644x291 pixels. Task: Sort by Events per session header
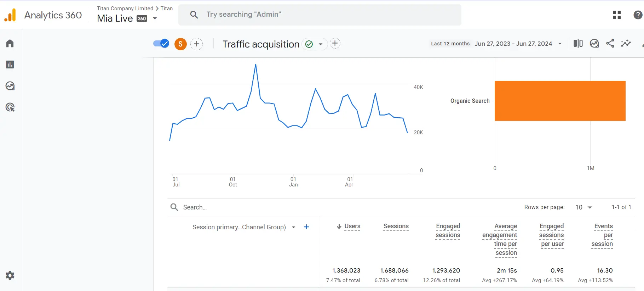pos(602,235)
